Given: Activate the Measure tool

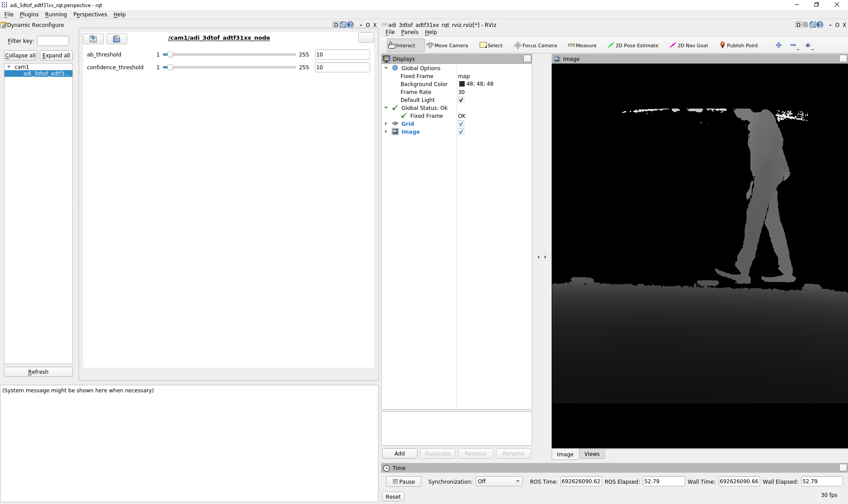Looking at the screenshot, I should [x=582, y=45].
